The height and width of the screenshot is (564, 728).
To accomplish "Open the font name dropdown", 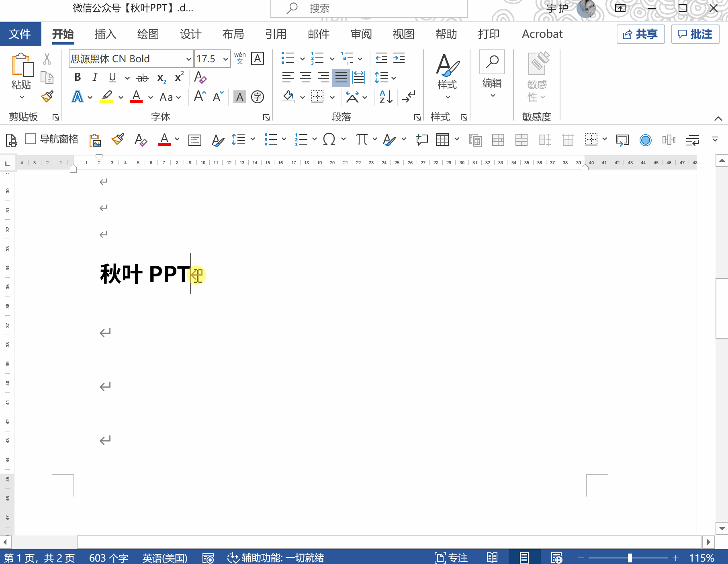I will pos(188,59).
